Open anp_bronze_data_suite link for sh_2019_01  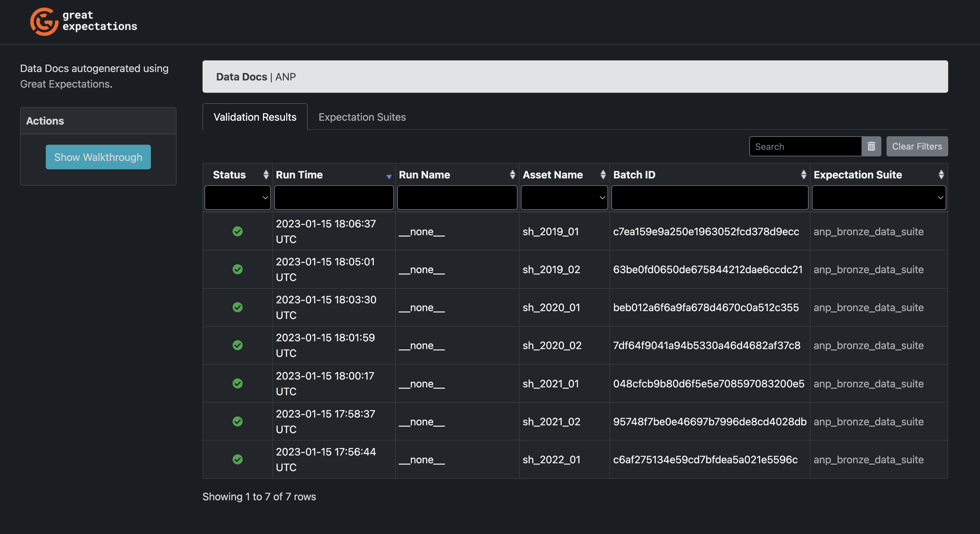(868, 232)
